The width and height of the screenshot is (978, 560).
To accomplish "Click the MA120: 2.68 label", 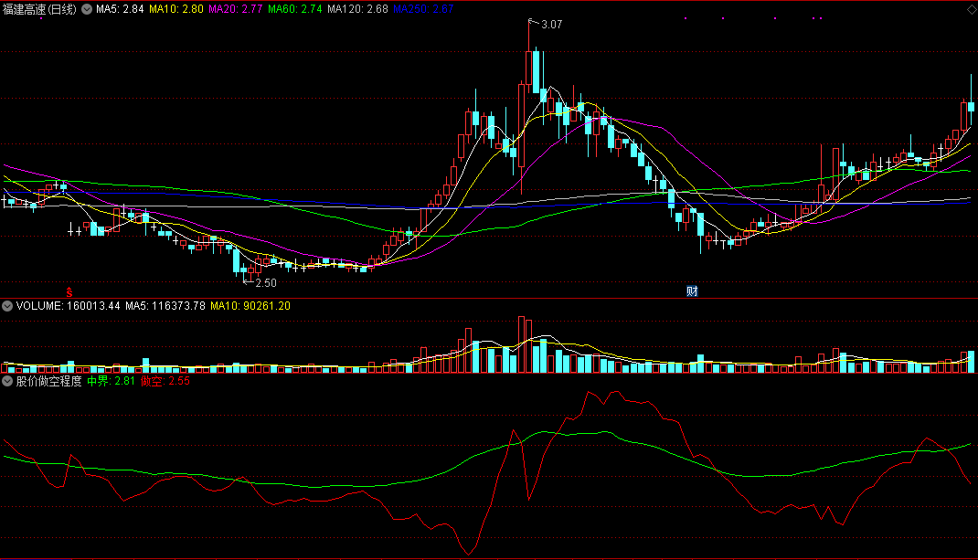I will tap(357, 9).
